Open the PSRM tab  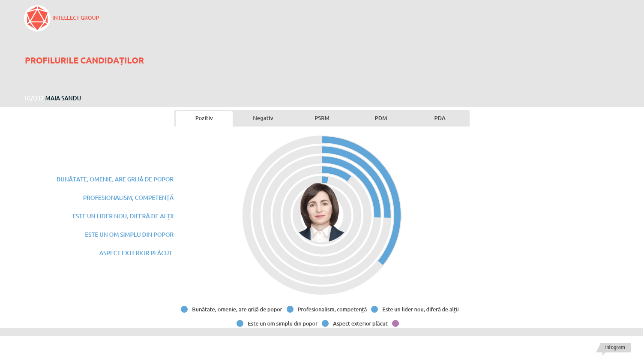[322, 118]
